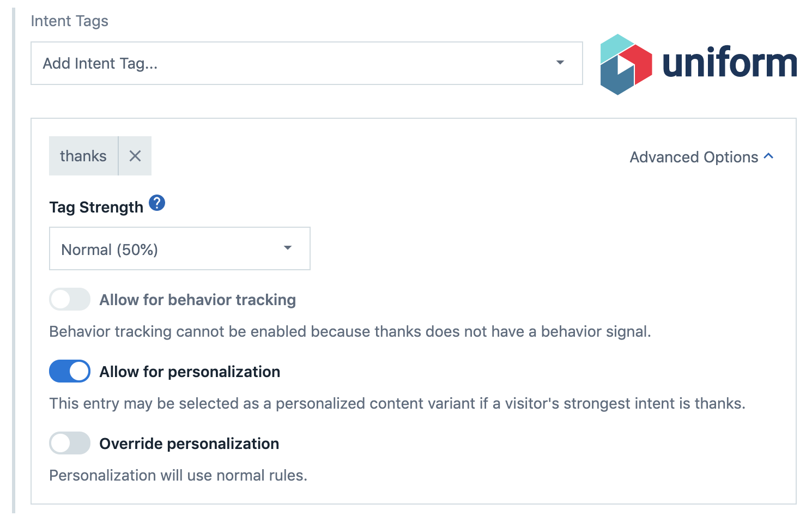This screenshot has width=812, height=522.
Task: Click the arrow in Add Intent Tag box
Action: pos(560,63)
